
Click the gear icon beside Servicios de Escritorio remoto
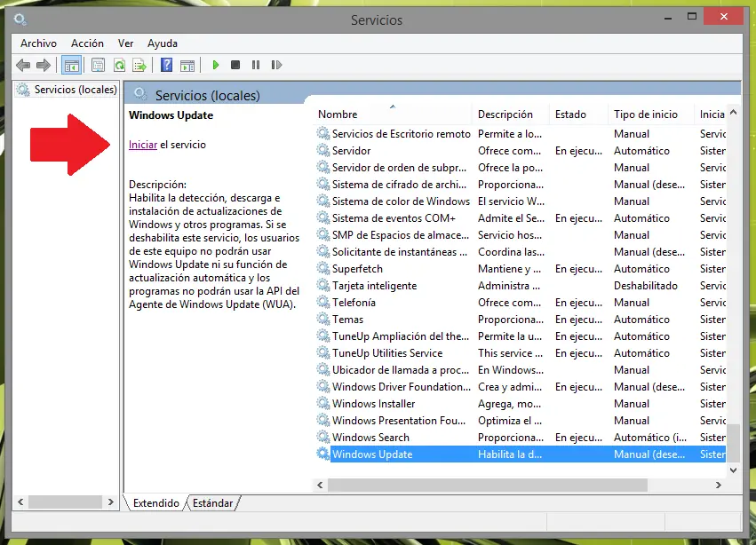click(x=323, y=133)
